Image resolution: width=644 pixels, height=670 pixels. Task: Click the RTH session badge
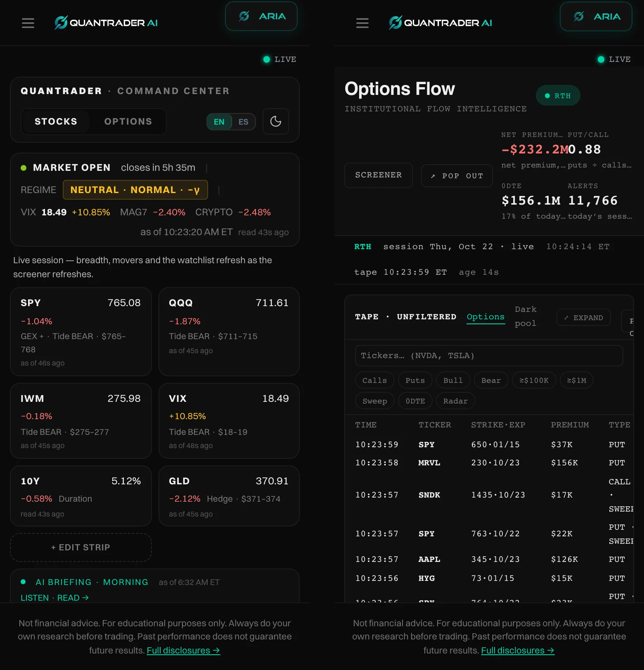click(558, 96)
